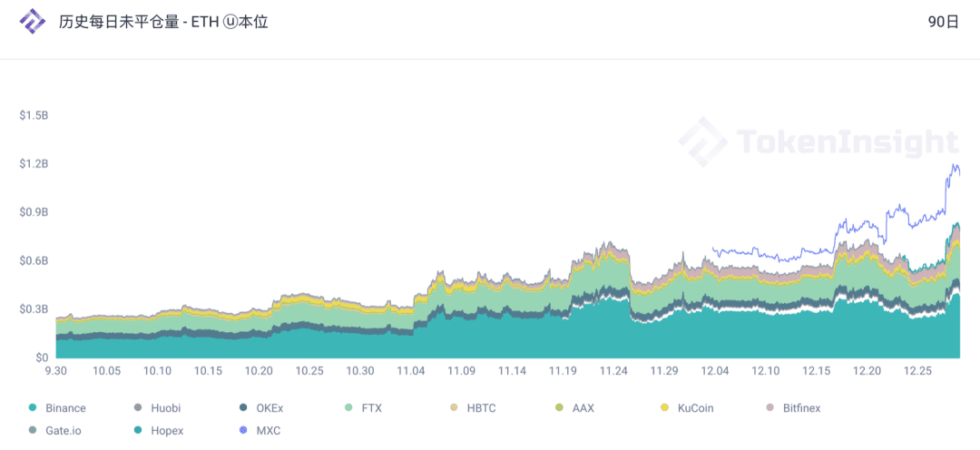Hide the Bitfinex series via legend
The width and height of the screenshot is (980, 450).
[794, 408]
